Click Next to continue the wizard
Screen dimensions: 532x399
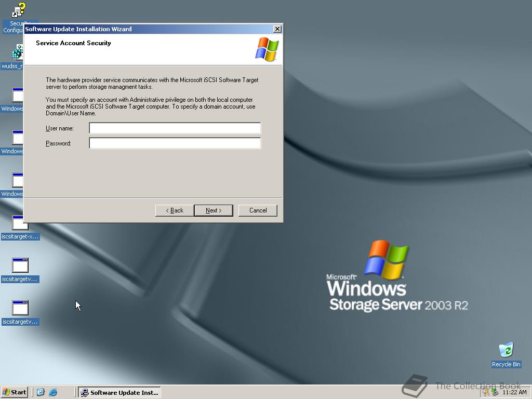tap(213, 210)
